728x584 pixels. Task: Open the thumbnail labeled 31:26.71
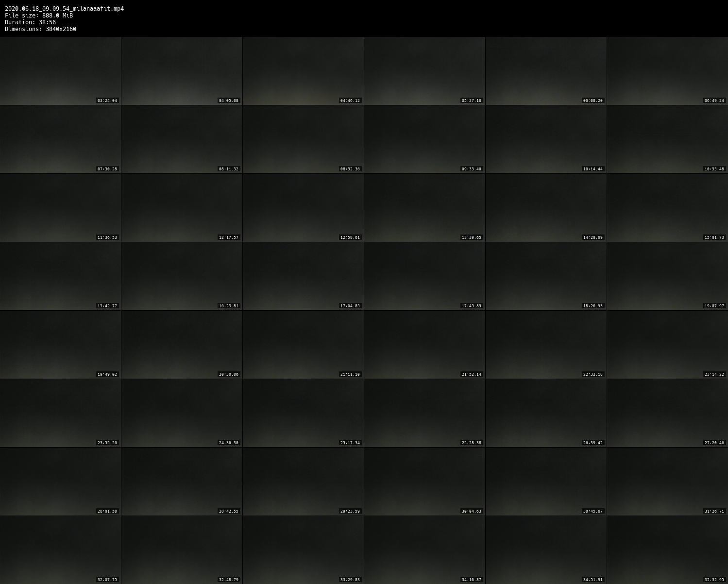click(667, 482)
